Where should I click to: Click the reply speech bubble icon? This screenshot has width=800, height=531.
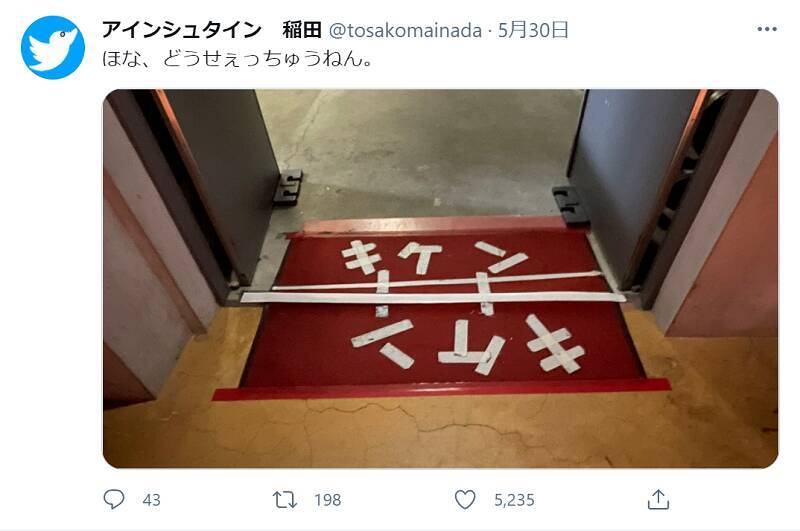(113, 499)
